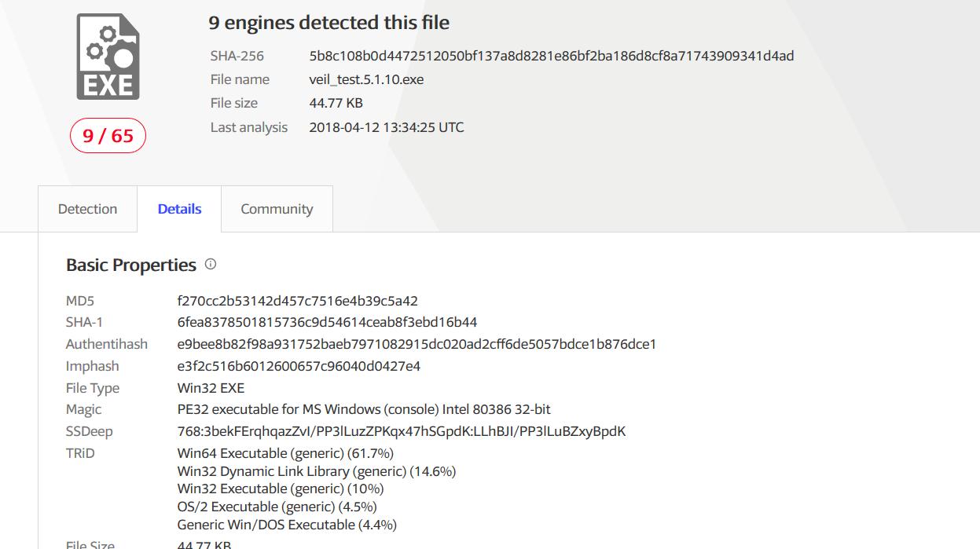
Task: Click the Basic Properties heading
Action: point(131,265)
